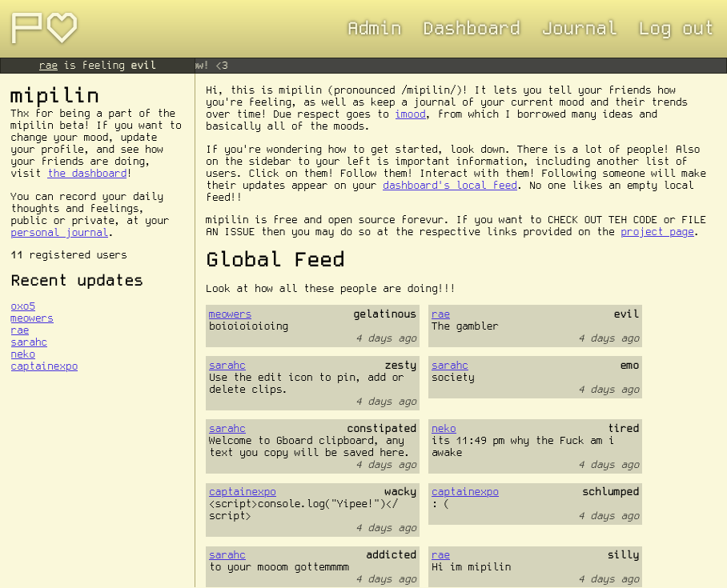Click the ': (' post text
The image size is (727, 588).
pyautogui.click(x=440, y=504)
